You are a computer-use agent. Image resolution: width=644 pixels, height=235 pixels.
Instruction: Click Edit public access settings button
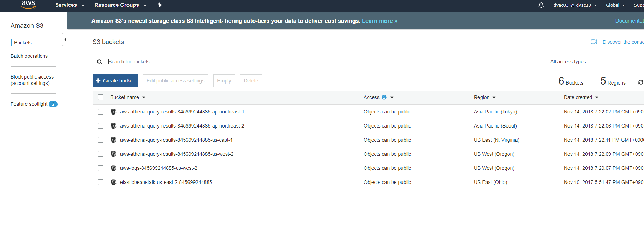tap(175, 81)
